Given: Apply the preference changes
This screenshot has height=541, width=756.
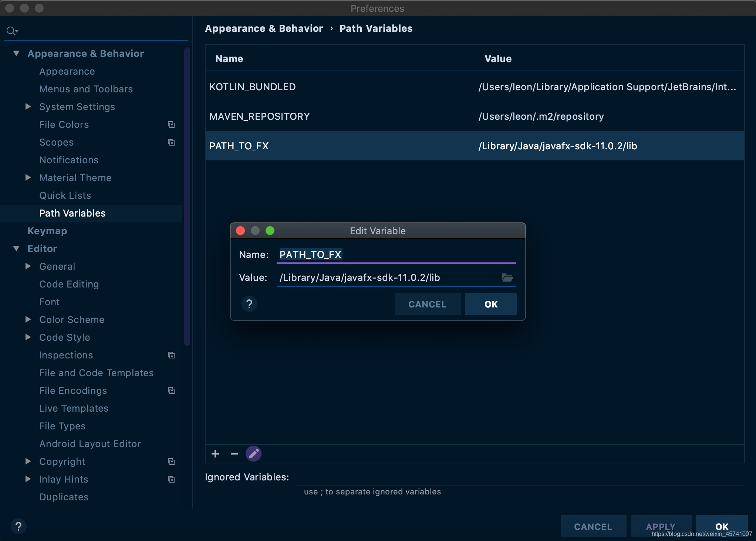Looking at the screenshot, I should coord(661,526).
